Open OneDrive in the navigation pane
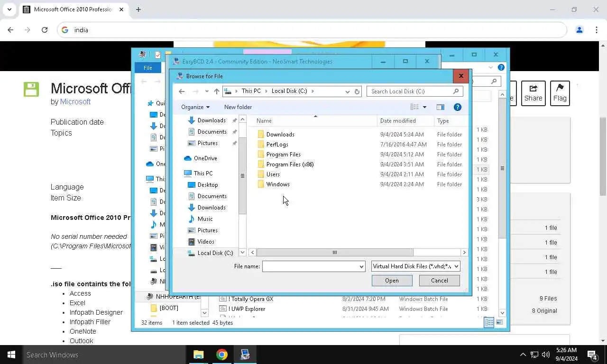The height and width of the screenshot is (364, 607). pyautogui.click(x=205, y=158)
